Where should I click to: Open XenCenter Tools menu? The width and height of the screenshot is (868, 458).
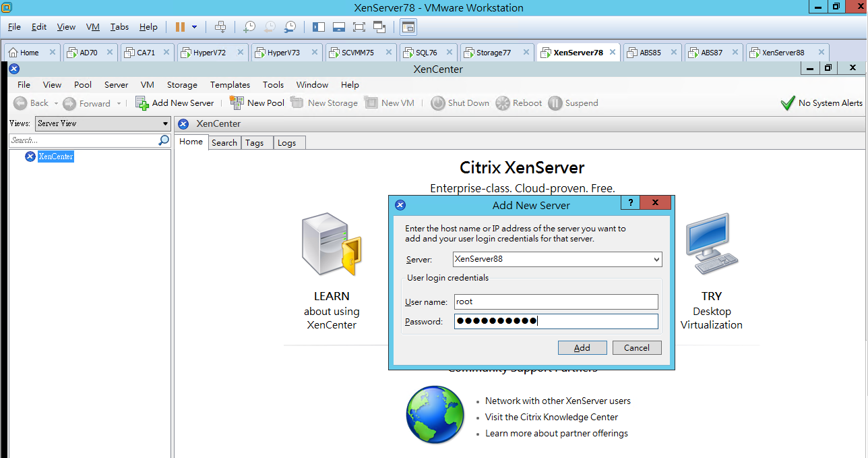(x=273, y=85)
